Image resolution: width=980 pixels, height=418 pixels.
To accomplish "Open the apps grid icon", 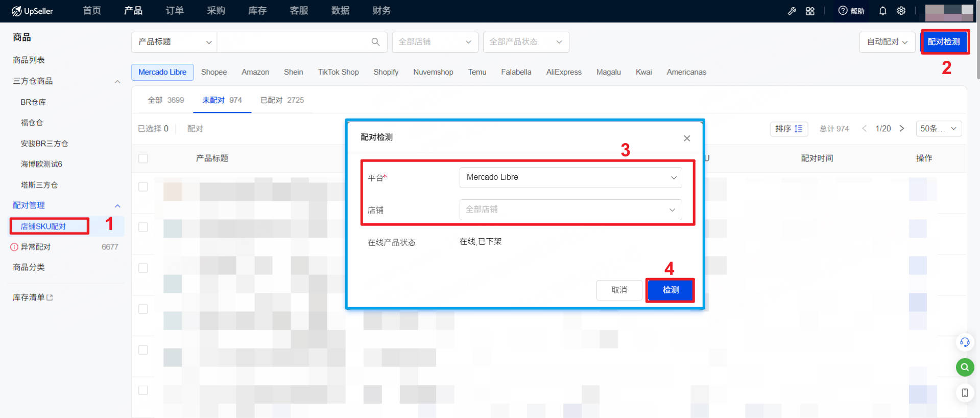I will (810, 11).
